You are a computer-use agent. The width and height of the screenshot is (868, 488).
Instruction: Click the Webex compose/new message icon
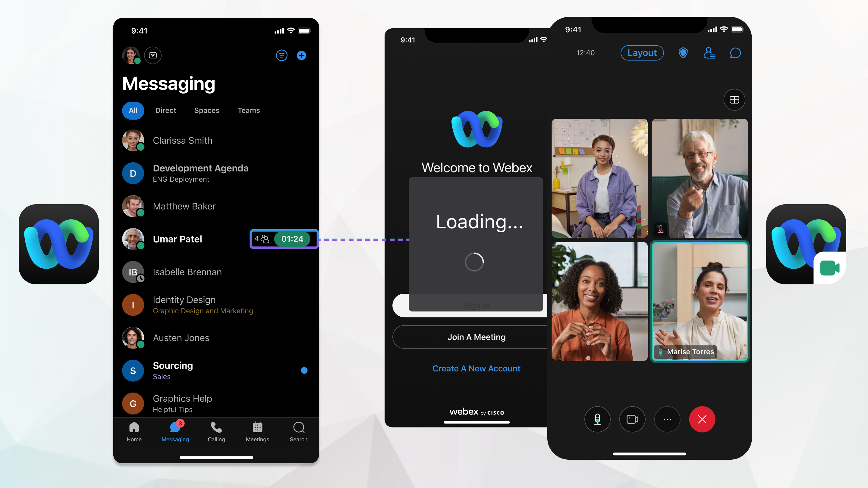(301, 55)
